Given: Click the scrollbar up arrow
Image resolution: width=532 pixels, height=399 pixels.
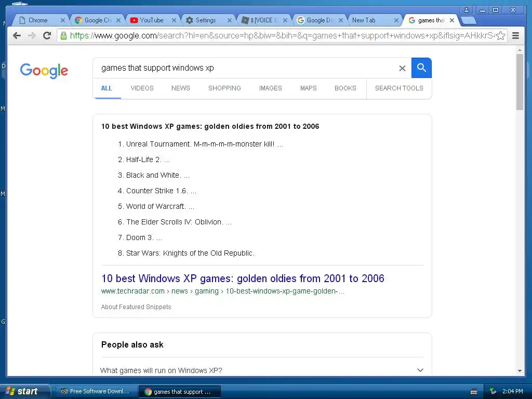Looking at the screenshot, I should click(x=520, y=50).
